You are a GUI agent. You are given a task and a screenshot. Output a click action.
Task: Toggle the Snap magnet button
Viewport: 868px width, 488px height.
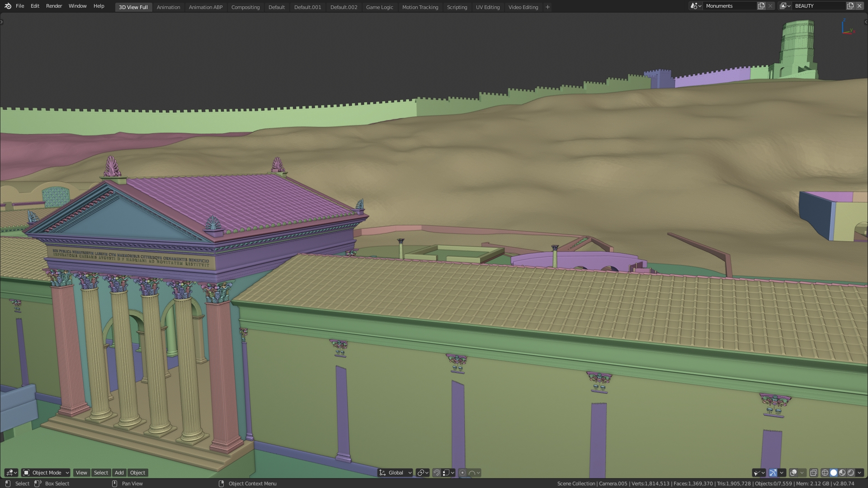click(437, 473)
